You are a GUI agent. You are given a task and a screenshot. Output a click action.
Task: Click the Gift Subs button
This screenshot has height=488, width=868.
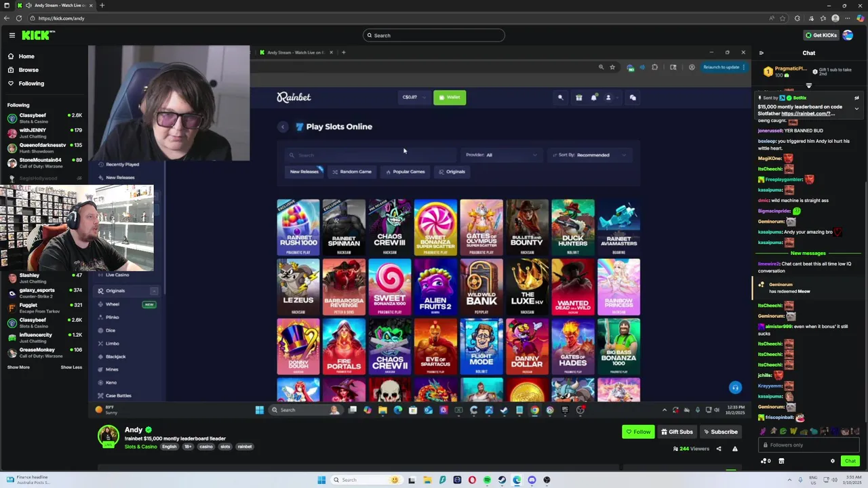(677, 432)
